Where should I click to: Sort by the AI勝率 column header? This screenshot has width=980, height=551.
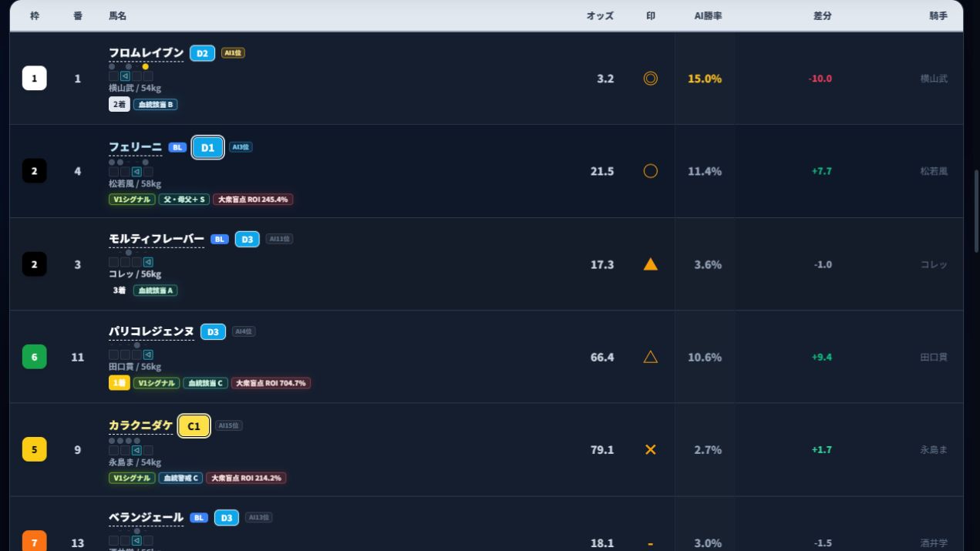pyautogui.click(x=708, y=15)
